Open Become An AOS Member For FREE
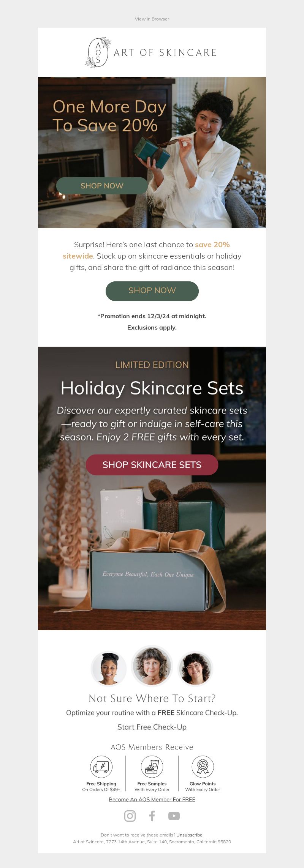Viewport: 304px width, 868px height. click(152, 799)
